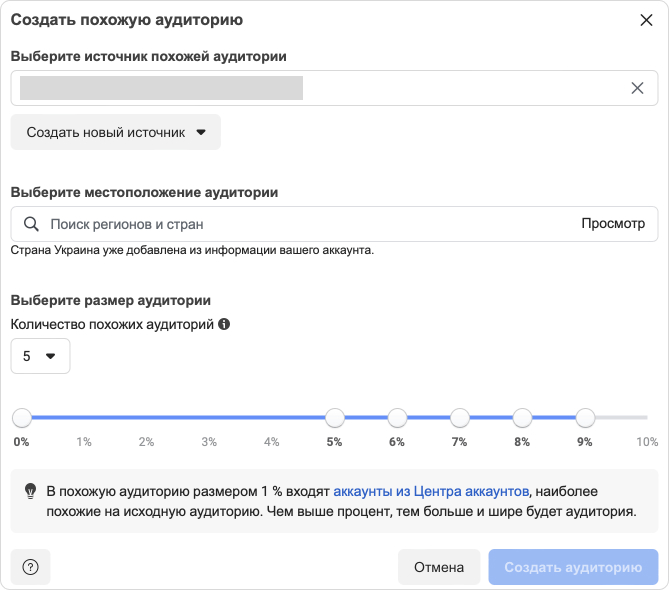Click the slider handle at 5%
669x590 pixels.
[x=335, y=417]
